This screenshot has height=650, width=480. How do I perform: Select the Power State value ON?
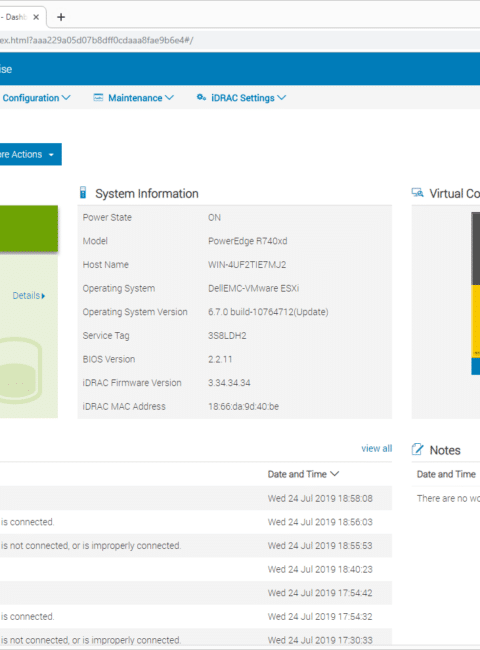coord(214,218)
